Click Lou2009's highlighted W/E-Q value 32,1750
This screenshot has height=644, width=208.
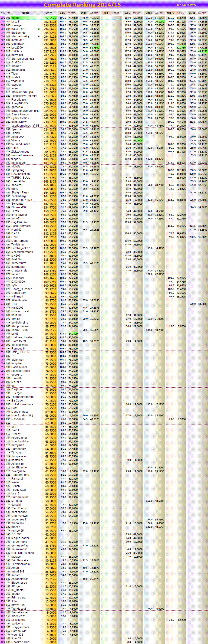[181, 48]
